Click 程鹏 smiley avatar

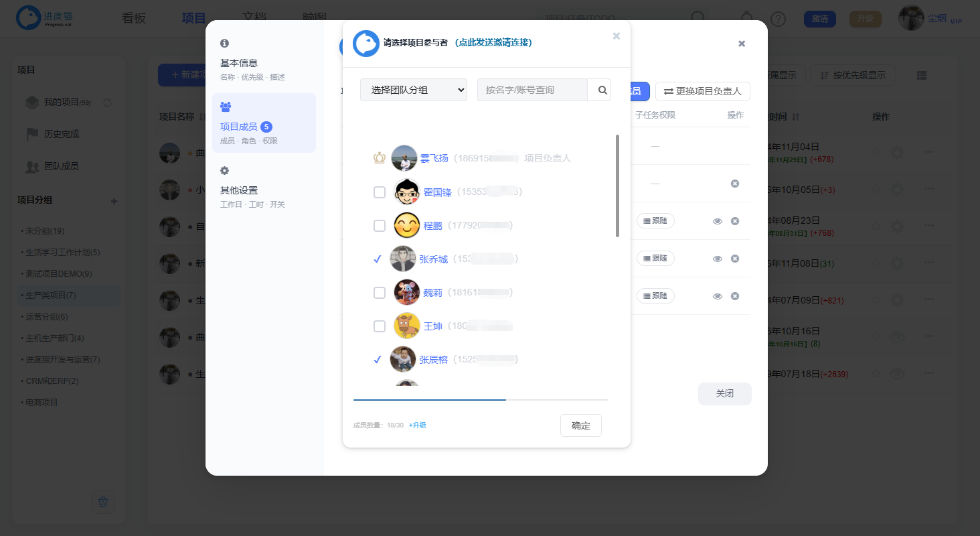[x=407, y=226]
